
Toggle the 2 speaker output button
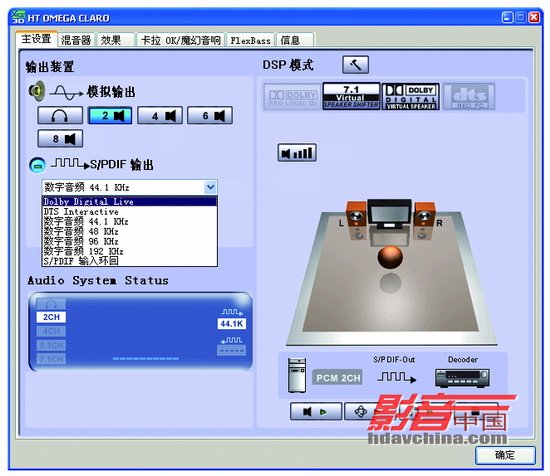110,115
